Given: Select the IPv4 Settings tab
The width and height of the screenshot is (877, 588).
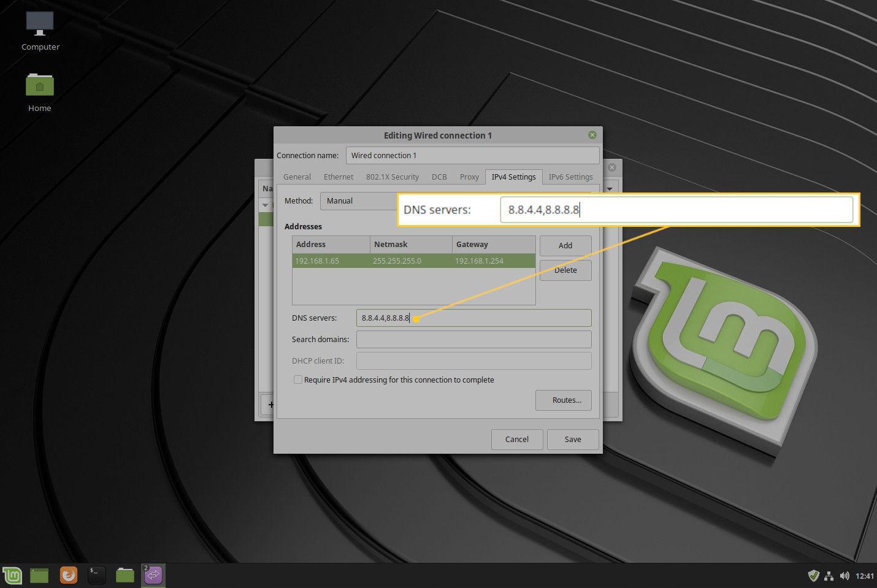Looking at the screenshot, I should [513, 177].
